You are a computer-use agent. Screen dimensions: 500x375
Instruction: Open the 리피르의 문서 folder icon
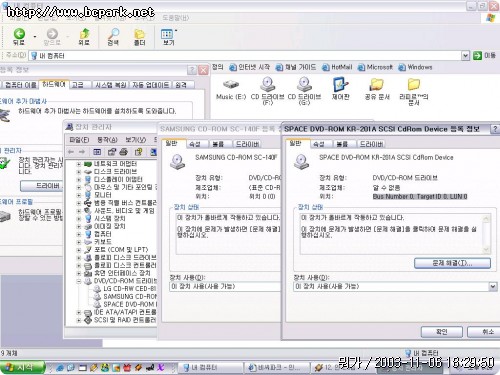tap(413, 85)
